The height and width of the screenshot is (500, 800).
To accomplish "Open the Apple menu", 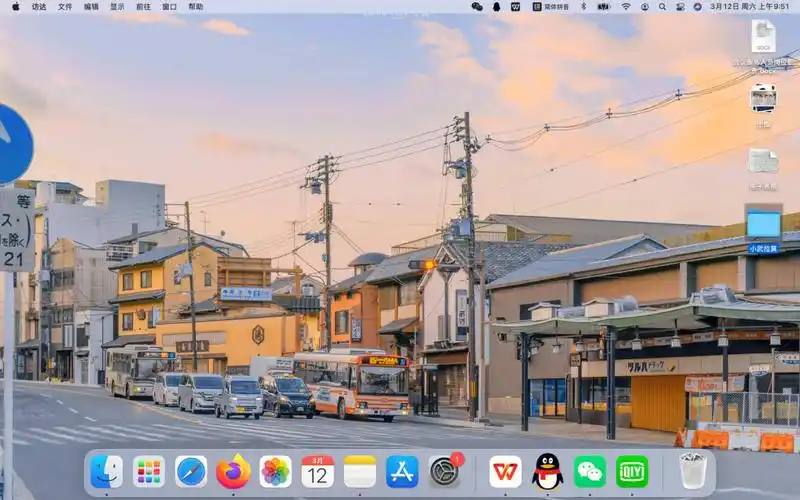I will 15,6.
